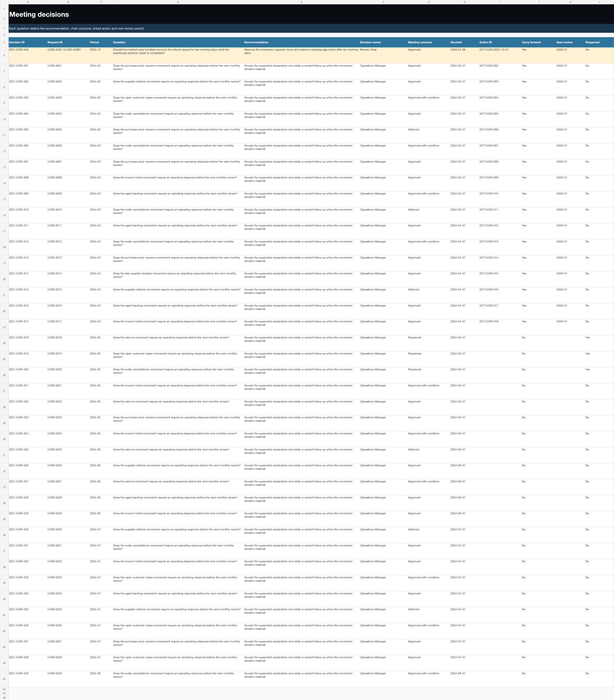This screenshot has height=700, width=614.
Task: Click the 'Action ID' header cell
Action: (x=500, y=42)
